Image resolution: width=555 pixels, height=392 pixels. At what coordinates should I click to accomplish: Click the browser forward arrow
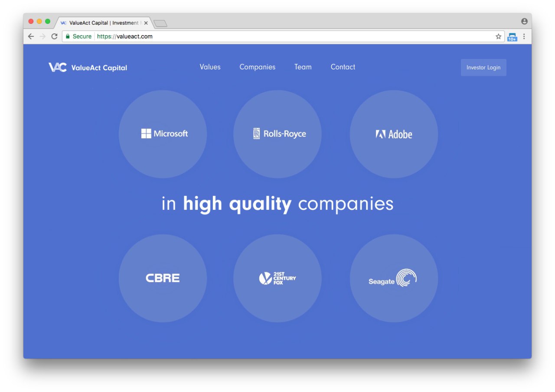coord(42,36)
